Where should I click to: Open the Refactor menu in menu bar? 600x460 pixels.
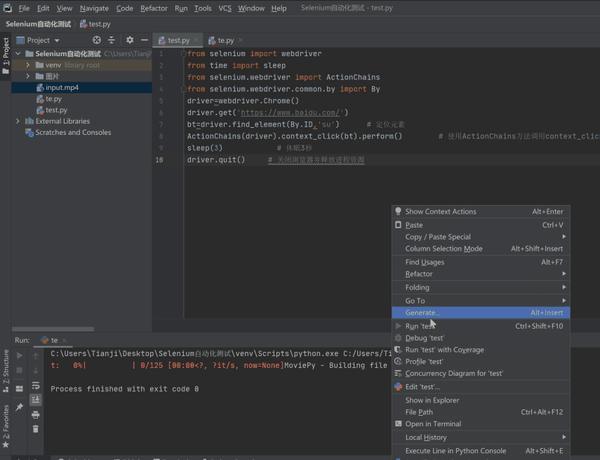(154, 8)
